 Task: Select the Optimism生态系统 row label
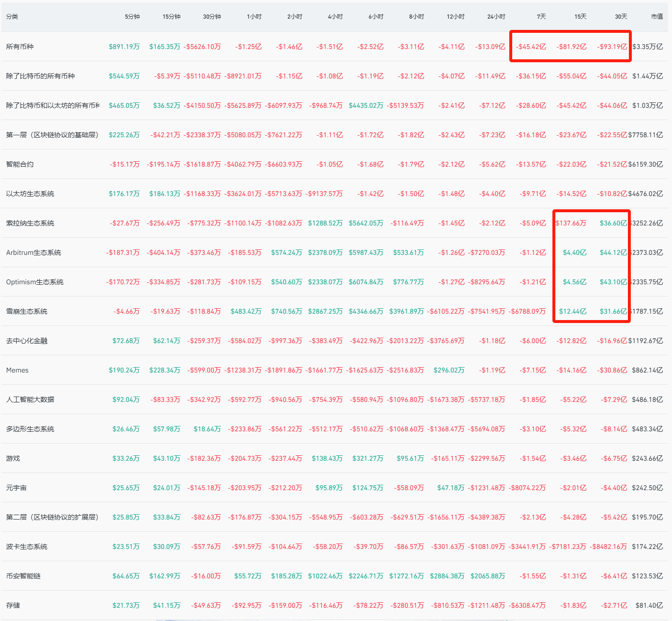click(35, 282)
